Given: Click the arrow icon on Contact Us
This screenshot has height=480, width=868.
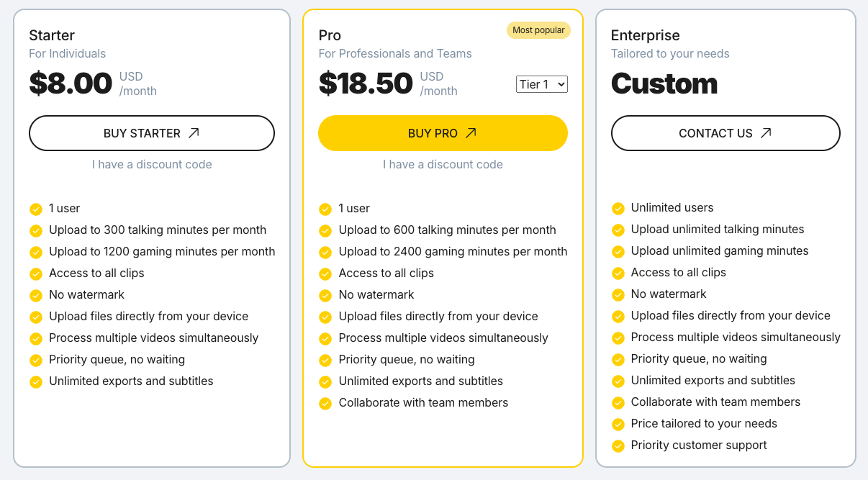Looking at the screenshot, I should click(x=766, y=133).
